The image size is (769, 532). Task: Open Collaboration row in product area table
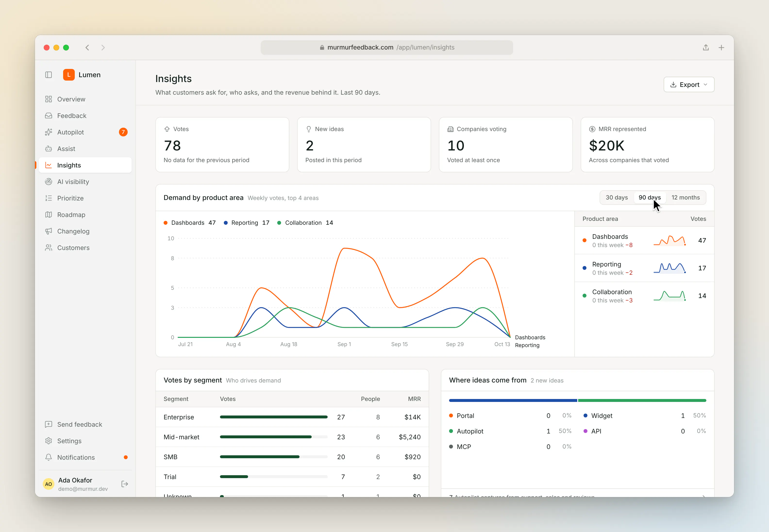tap(644, 296)
